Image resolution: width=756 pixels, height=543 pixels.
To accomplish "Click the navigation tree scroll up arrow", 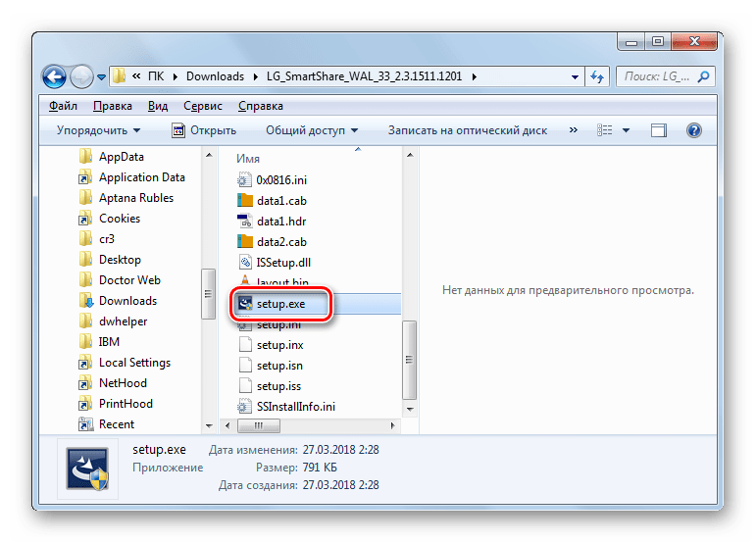I will click(209, 155).
